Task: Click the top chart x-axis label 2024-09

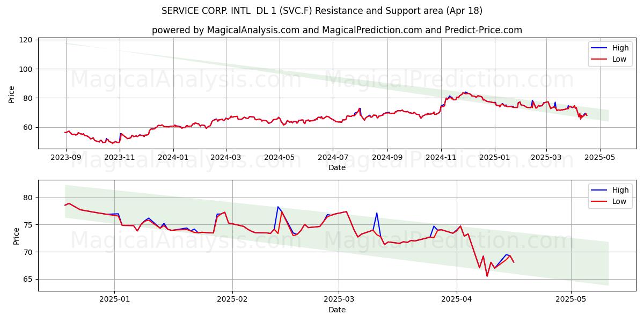Action: [387, 158]
